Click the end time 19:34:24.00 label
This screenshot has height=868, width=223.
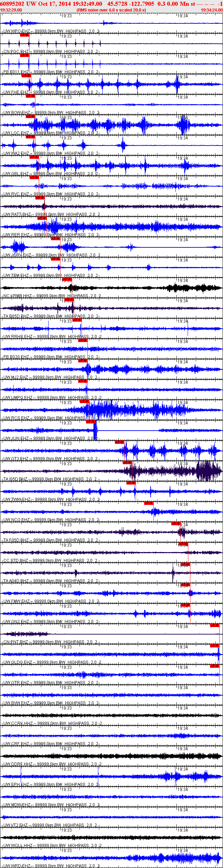211,10
